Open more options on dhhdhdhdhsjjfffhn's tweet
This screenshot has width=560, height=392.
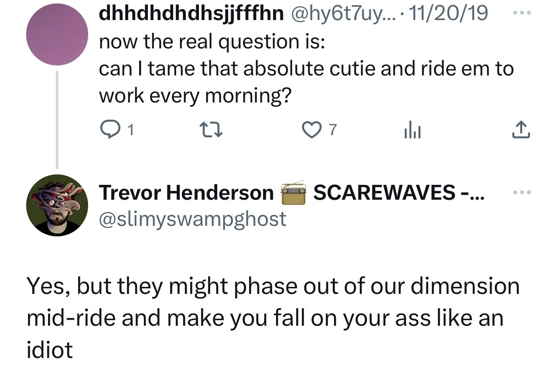coord(522,13)
